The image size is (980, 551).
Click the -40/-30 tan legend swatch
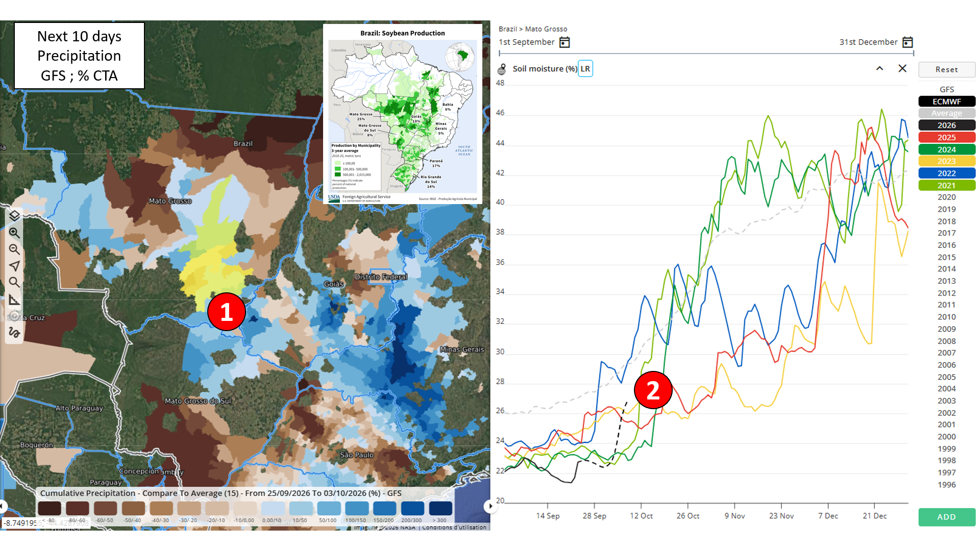(x=161, y=508)
